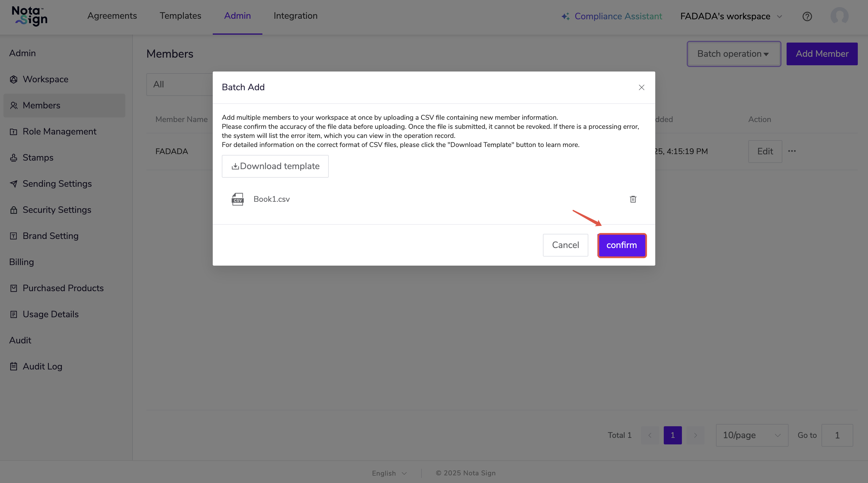
Task: Click the Go to page input
Action: (x=837, y=435)
